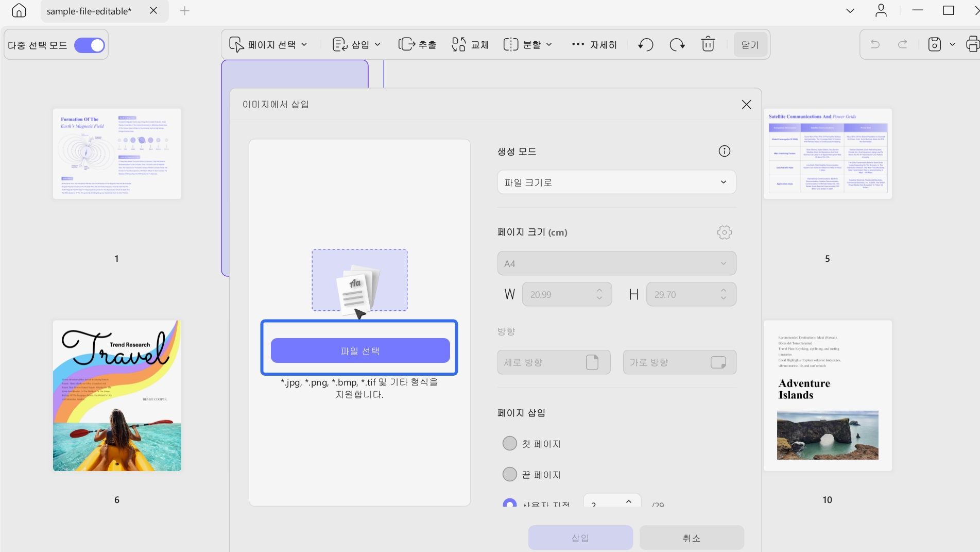Click the 취소 button
The width and height of the screenshot is (980, 552).
tap(692, 538)
